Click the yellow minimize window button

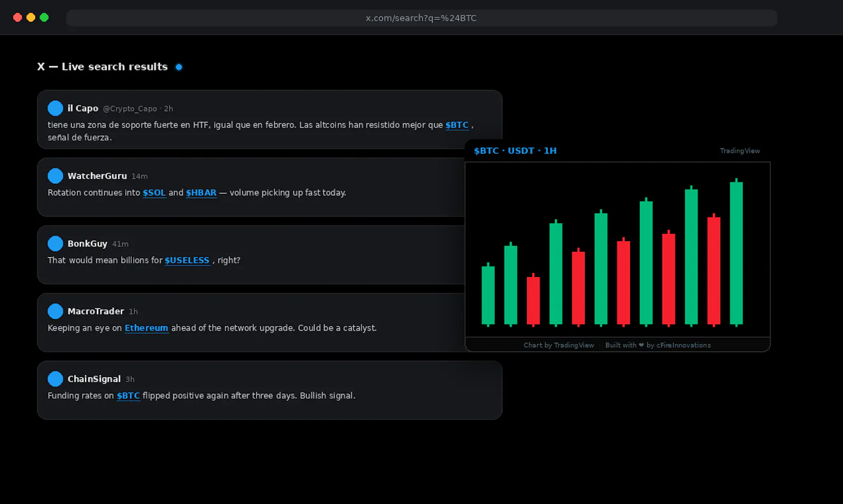point(31,17)
